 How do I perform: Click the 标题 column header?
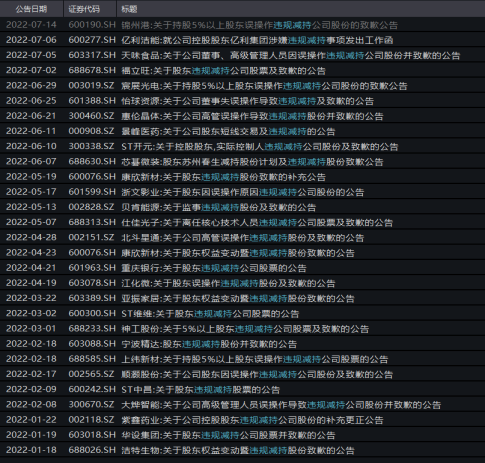pos(129,9)
